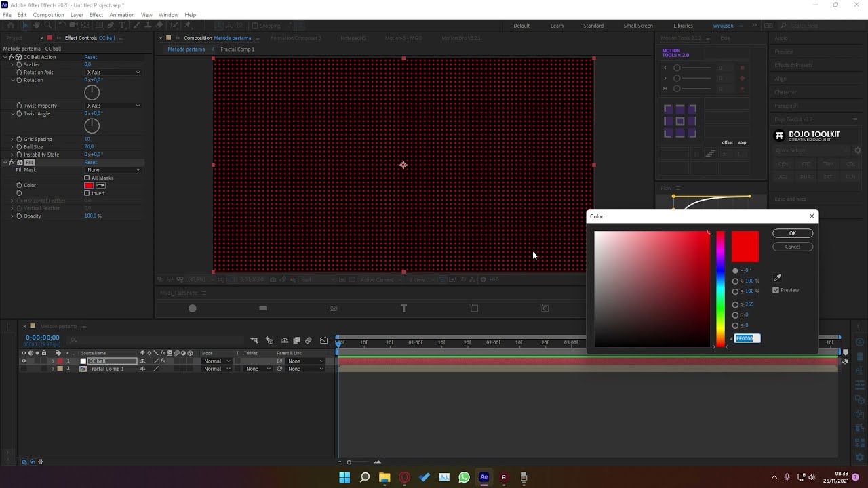Screen dimensions: 868x488
Task: Show the Fractal Comp 1 layer eye
Action: (x=24, y=369)
